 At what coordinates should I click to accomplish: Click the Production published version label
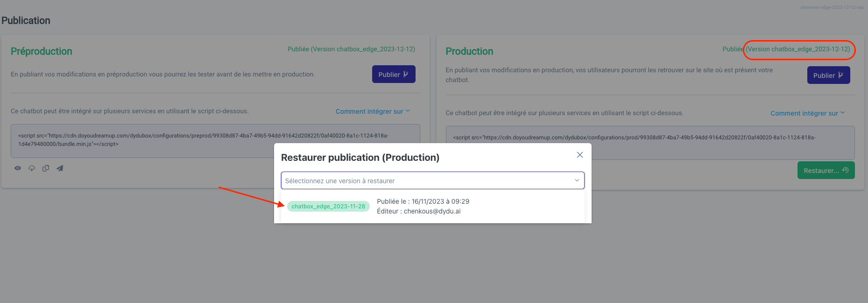(786, 49)
